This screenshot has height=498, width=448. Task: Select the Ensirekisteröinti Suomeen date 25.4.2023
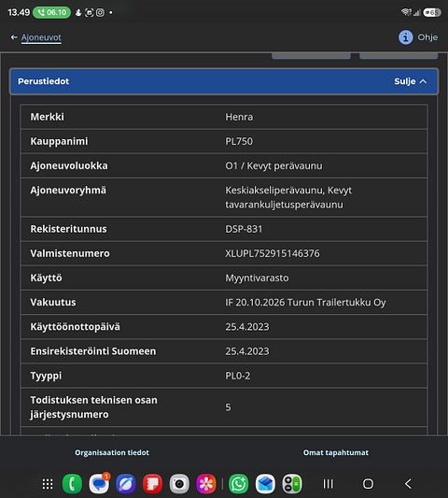[x=247, y=351]
